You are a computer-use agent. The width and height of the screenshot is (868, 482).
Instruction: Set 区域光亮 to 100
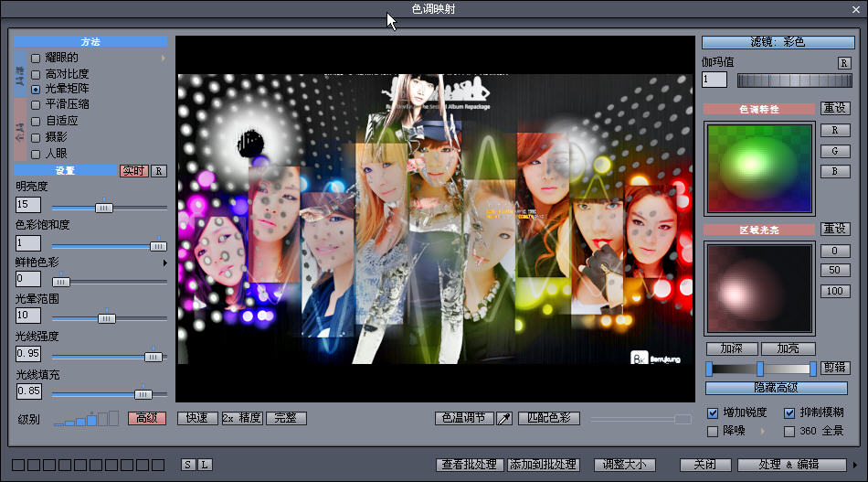point(835,292)
